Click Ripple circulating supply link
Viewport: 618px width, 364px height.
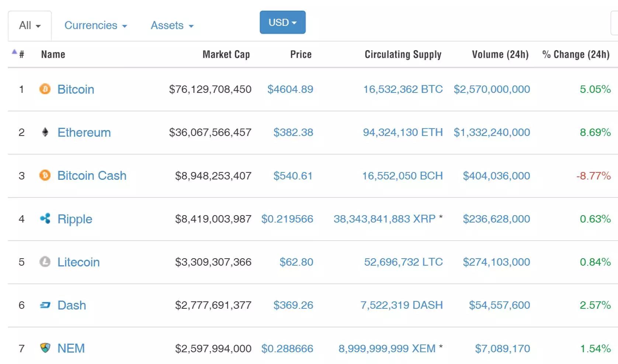click(x=385, y=219)
